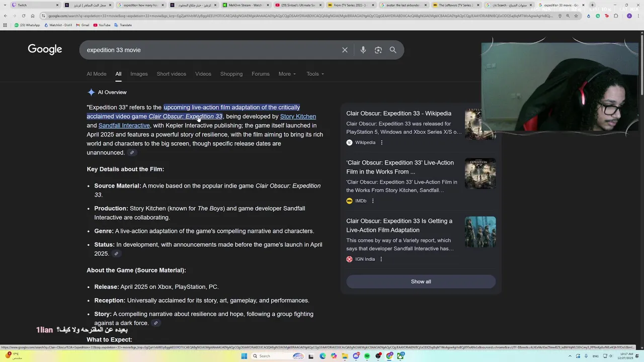Open source link icon after 'unannounced.'
Screen dimensions: 644x362
coord(132,153)
